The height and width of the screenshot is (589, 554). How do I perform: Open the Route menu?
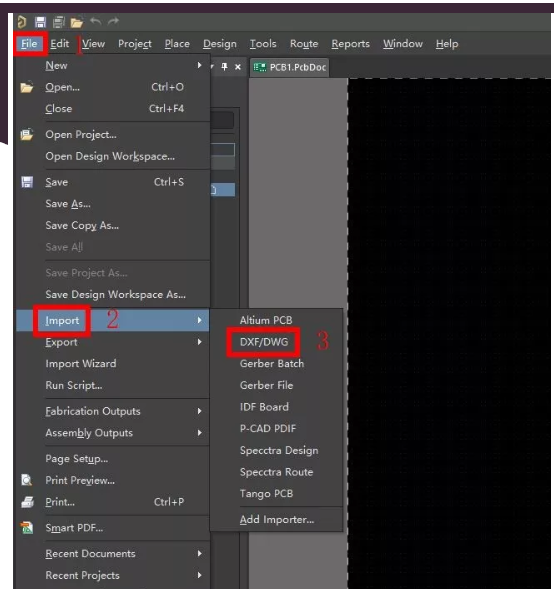coord(304,44)
